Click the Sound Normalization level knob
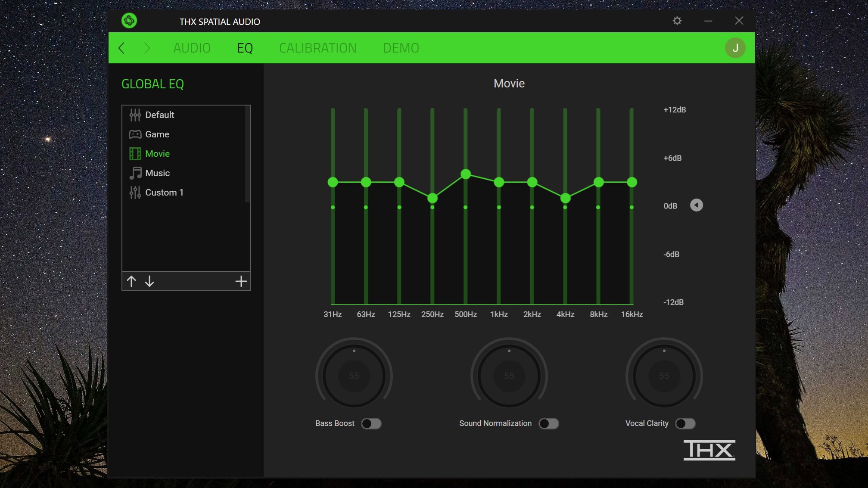 509,376
